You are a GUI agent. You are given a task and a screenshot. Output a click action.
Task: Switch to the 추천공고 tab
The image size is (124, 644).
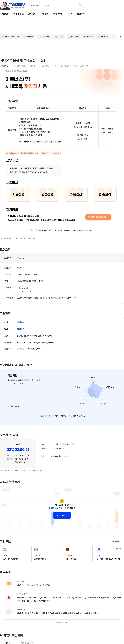point(46,66)
